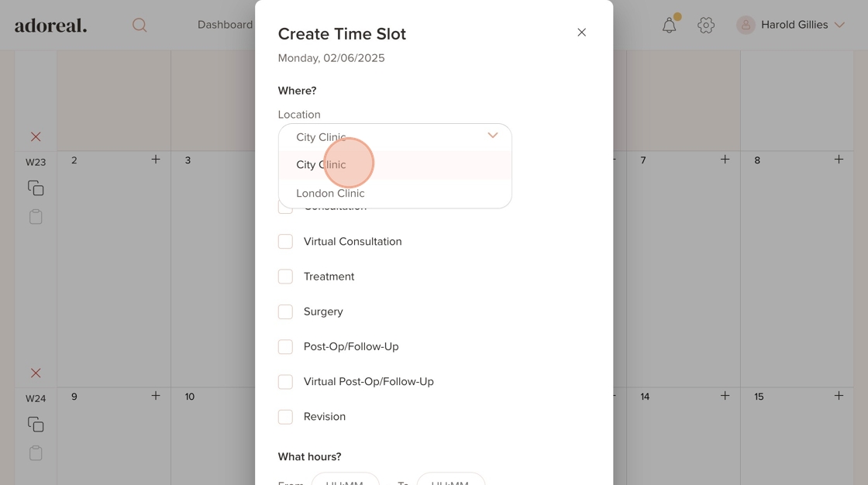This screenshot has height=485, width=868.
Task: Click the paste clipboard icon for W23
Action: (36, 217)
